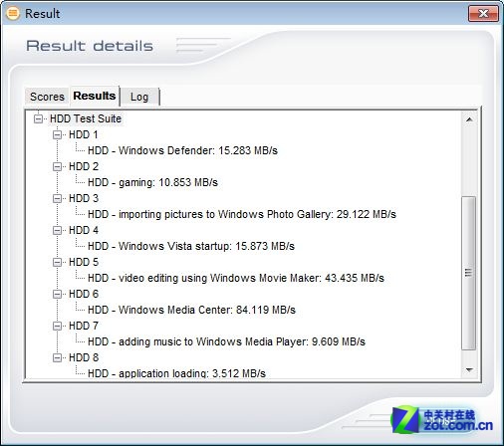Viewport: 504px width, 446px height.
Task: Select the HDD 4 tree label
Action: [x=84, y=230]
